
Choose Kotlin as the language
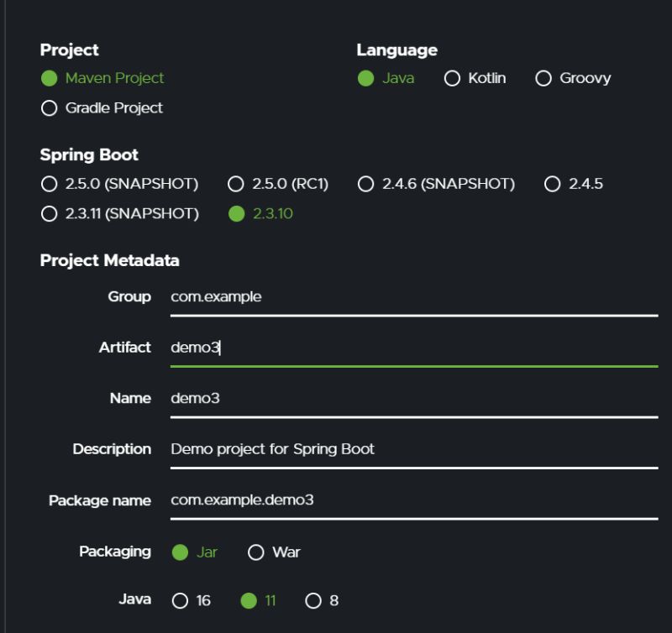point(453,78)
